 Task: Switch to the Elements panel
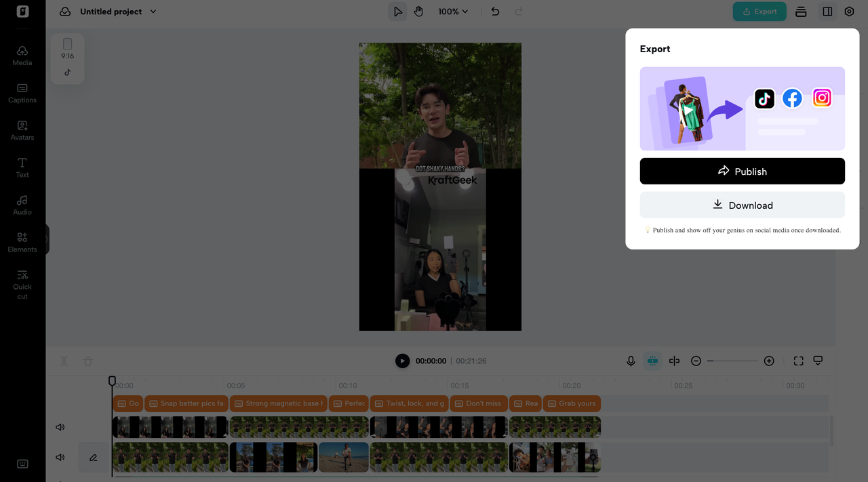click(x=22, y=242)
